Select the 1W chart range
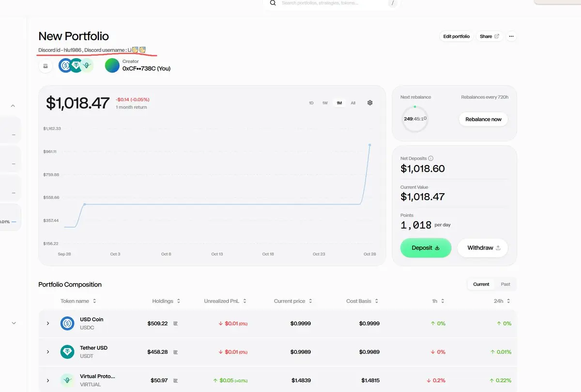This screenshot has height=392, width=581. click(x=325, y=103)
